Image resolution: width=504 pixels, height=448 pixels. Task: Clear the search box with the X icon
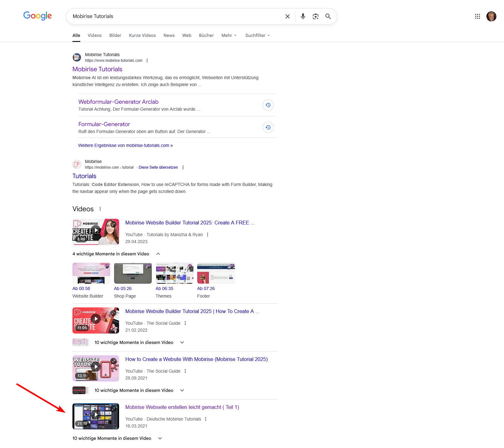point(287,16)
